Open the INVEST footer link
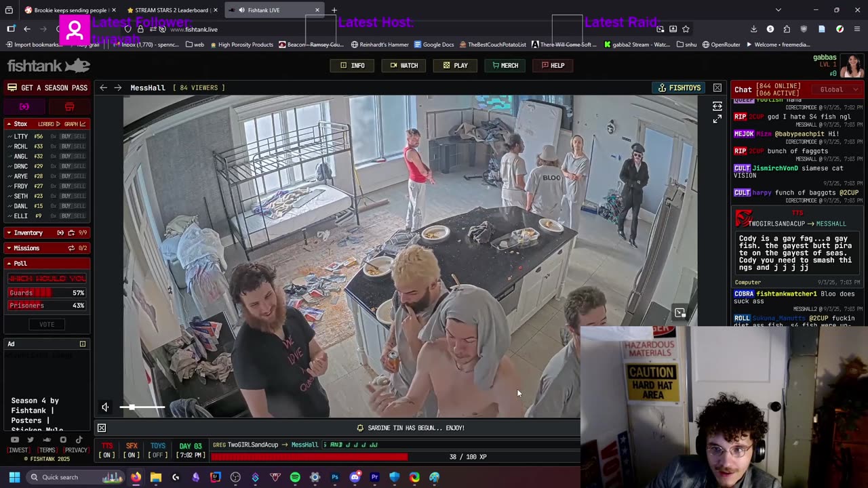Image resolution: width=868 pixels, height=488 pixels. point(18,450)
